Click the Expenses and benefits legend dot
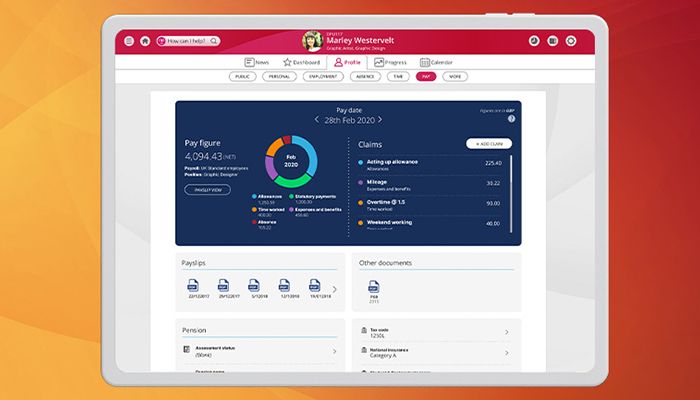 (x=291, y=209)
